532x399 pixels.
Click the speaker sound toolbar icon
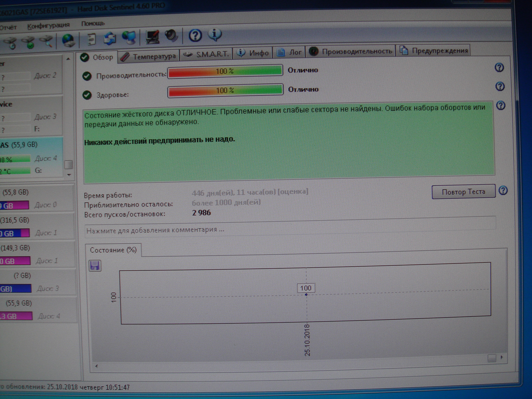(171, 36)
